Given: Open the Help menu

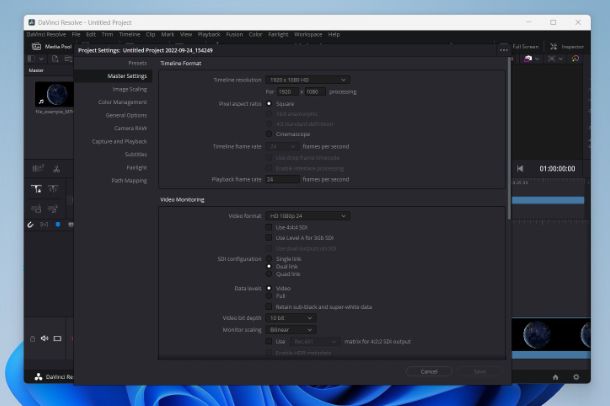Looking at the screenshot, I should pyautogui.click(x=334, y=35).
